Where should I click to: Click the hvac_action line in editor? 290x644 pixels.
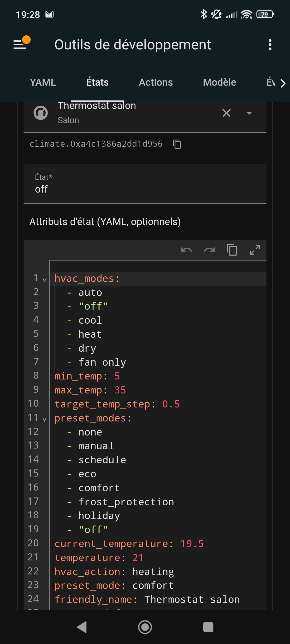coord(114,572)
